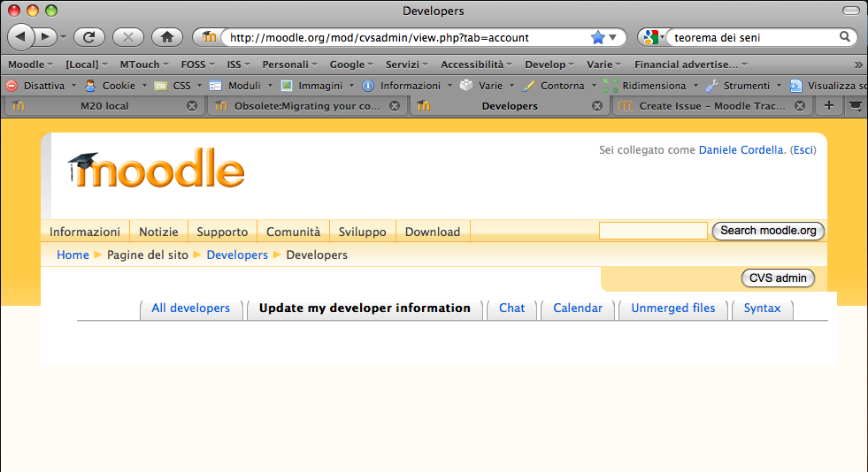
Task: Click the Immagini picture icon
Action: tap(286, 86)
